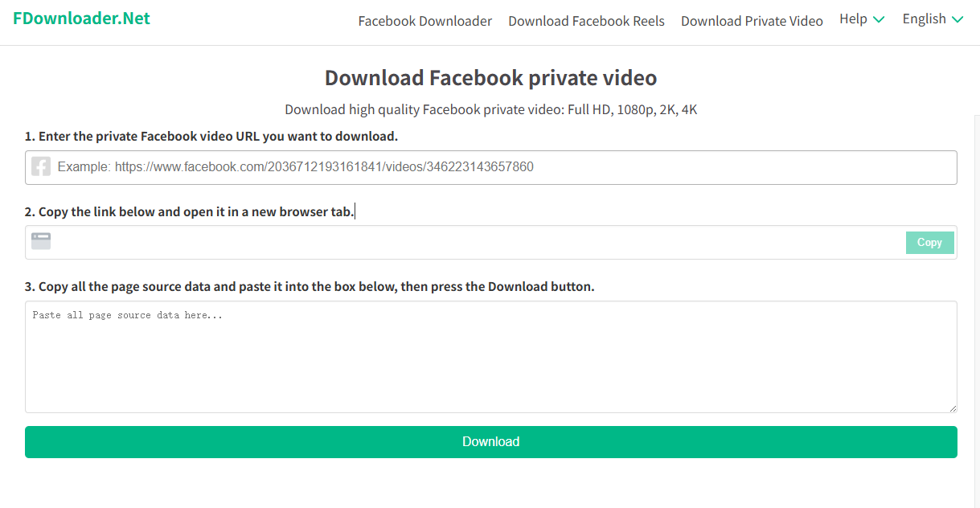Select Download Private Video nav item
Viewport: 980px width, 508px height.
click(752, 22)
